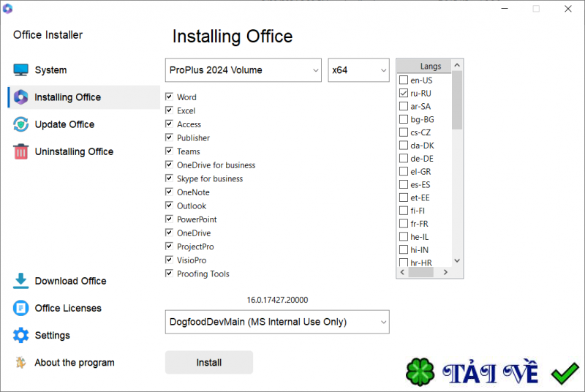Screen dimensions: 585x392
Task: Uncheck OneDrive for business
Action: (170, 165)
